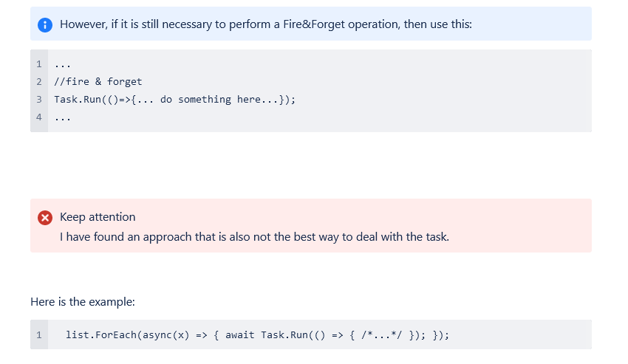Click line number 1 of ForEach block

tap(39, 334)
